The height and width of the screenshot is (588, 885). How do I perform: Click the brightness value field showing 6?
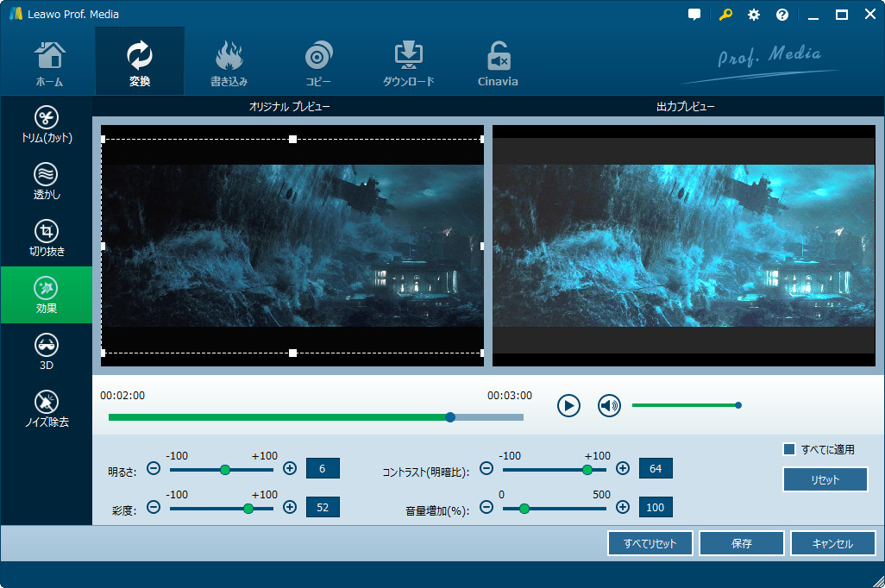point(323,468)
